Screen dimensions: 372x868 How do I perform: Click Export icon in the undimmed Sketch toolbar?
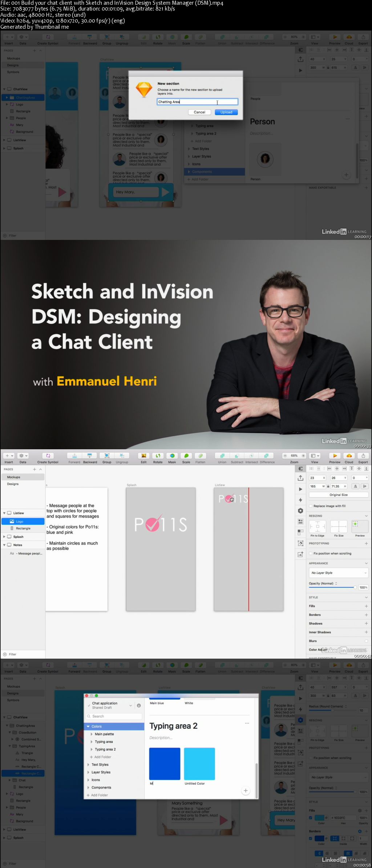point(363,455)
